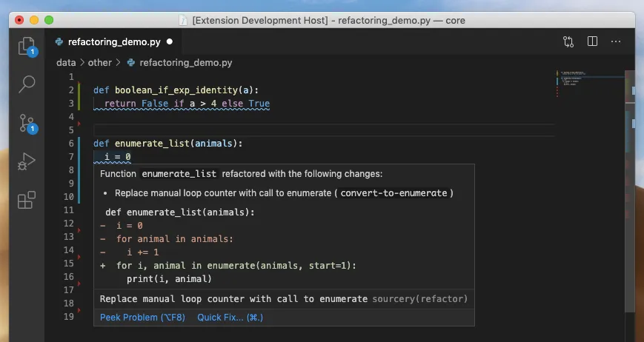The height and width of the screenshot is (342, 644).
Task: Expand the 'other' breadcrumb segment
Action: pyautogui.click(x=99, y=63)
